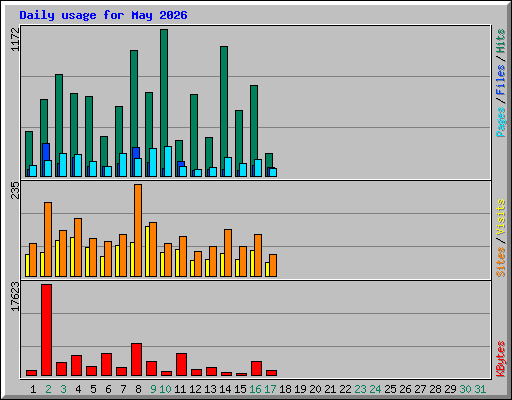Select green day 3 on the x-axis
The image size is (512, 400).
tap(63, 389)
